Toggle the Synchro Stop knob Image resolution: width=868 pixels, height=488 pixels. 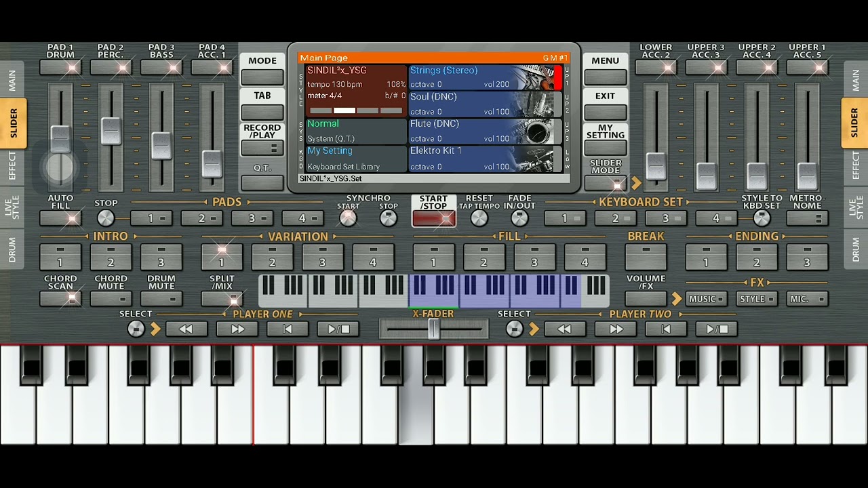pyautogui.click(x=389, y=218)
